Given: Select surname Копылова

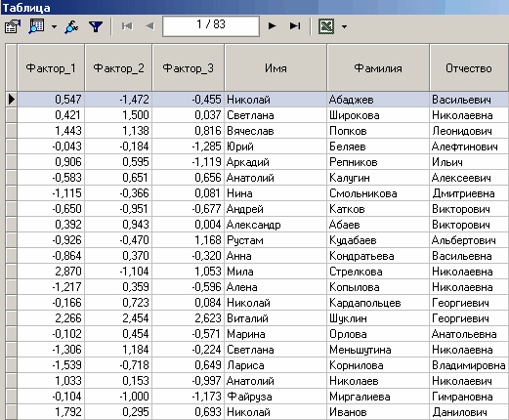Looking at the screenshot, I should coord(355,287).
